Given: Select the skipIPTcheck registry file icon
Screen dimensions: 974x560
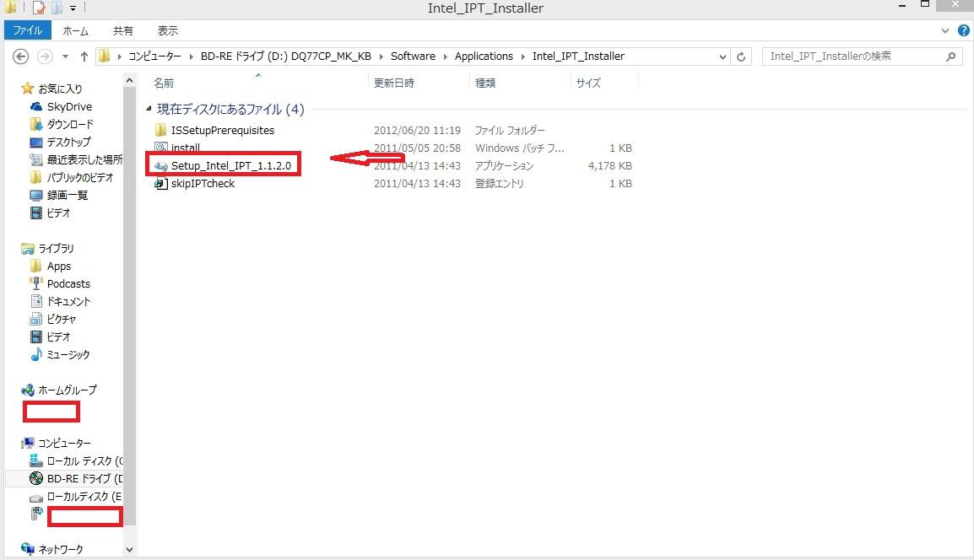Looking at the screenshot, I should [161, 183].
